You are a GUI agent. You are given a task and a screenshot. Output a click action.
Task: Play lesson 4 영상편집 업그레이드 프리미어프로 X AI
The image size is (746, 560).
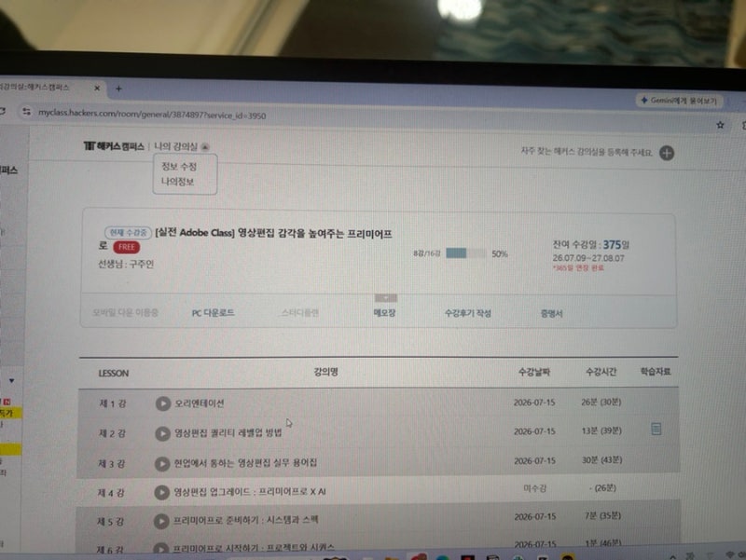click(161, 492)
